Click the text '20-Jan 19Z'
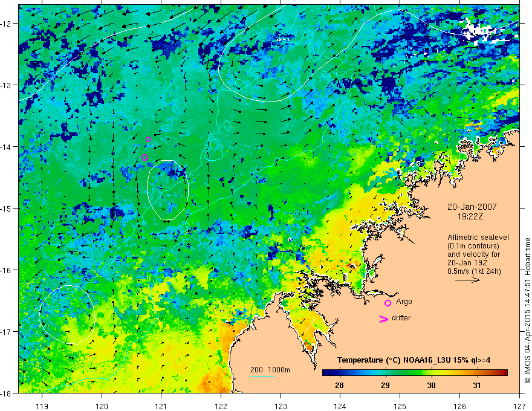The image size is (532, 411). click(466, 263)
